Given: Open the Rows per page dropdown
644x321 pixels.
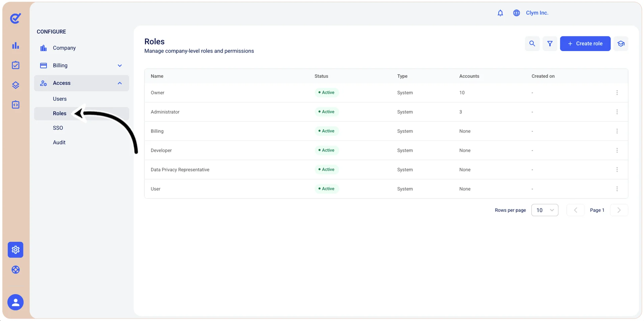Looking at the screenshot, I should (545, 210).
